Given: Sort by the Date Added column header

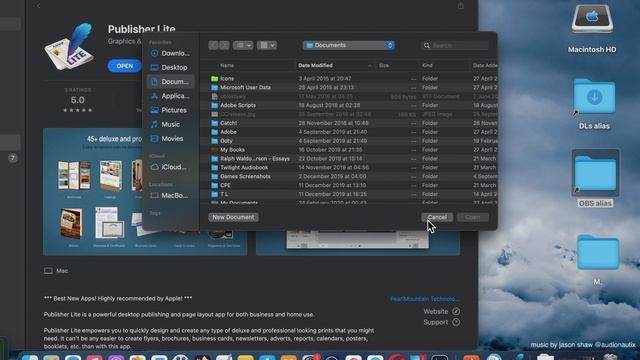Looking at the screenshot, I should (485, 65).
